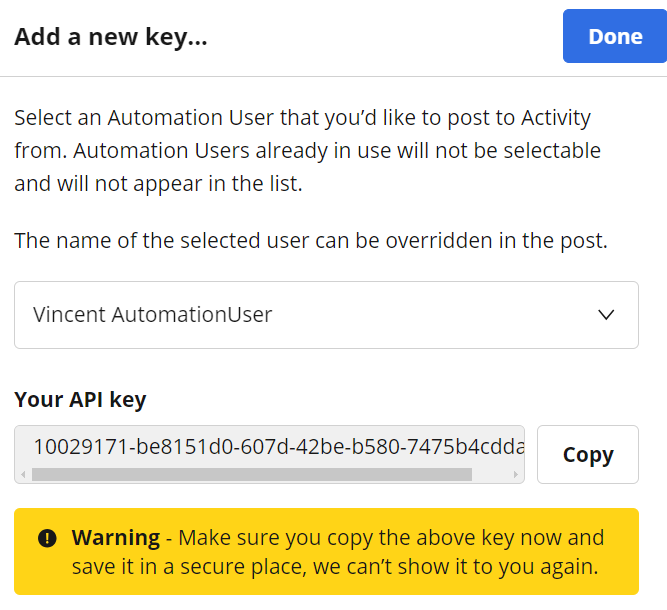
Task: Click the 'Your API key' label
Action: [80, 399]
